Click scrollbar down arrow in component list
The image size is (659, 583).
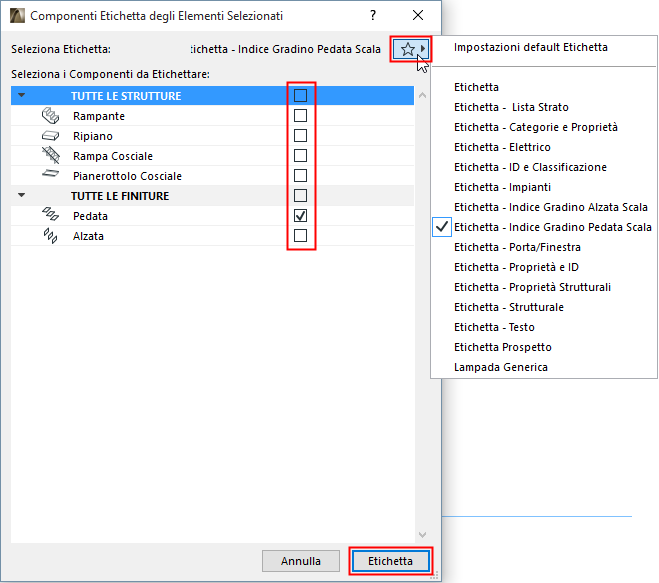pos(422,535)
